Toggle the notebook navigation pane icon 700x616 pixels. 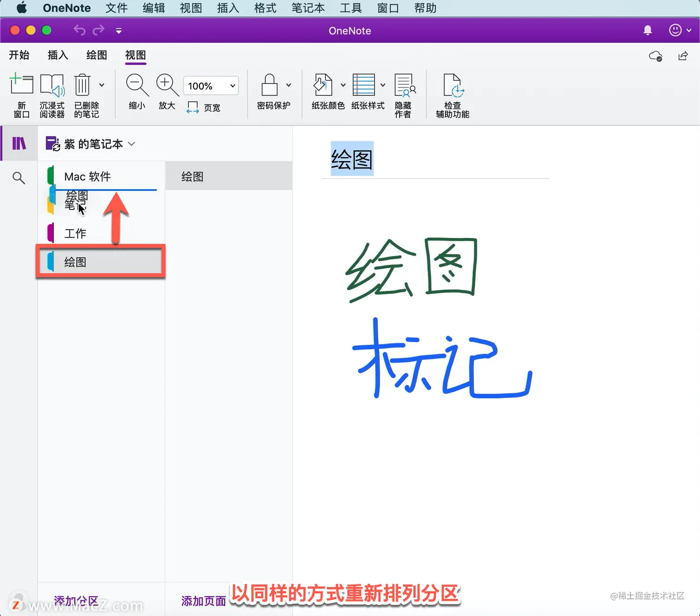pyautogui.click(x=19, y=143)
